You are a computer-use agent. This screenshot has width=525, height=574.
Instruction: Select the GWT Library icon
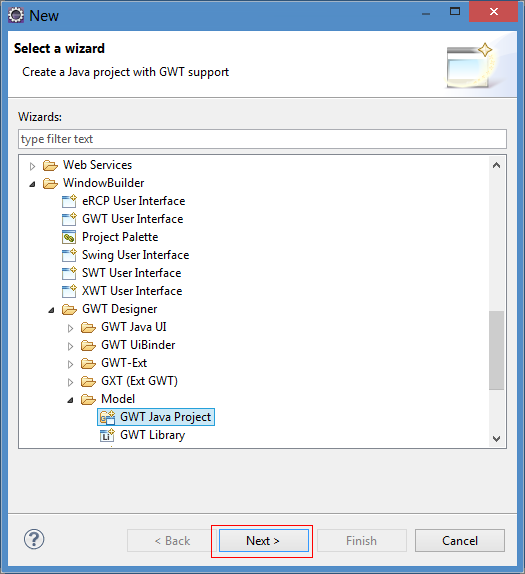(107, 435)
